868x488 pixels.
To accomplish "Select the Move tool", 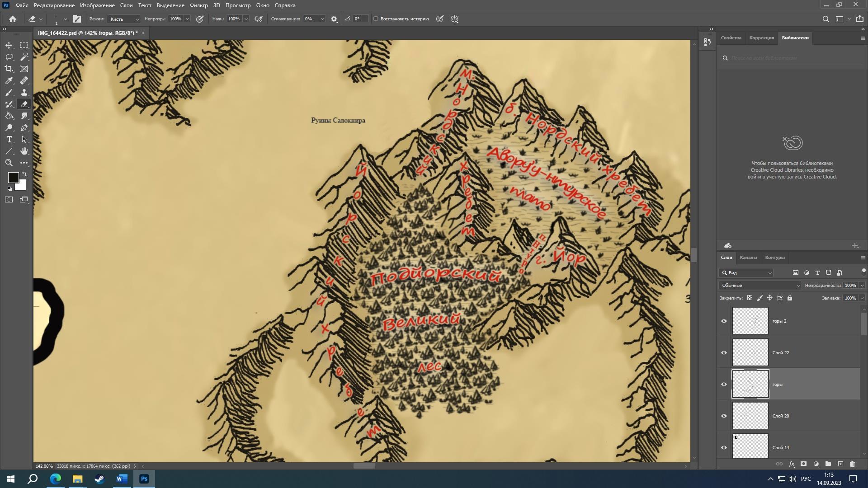I will [9, 45].
